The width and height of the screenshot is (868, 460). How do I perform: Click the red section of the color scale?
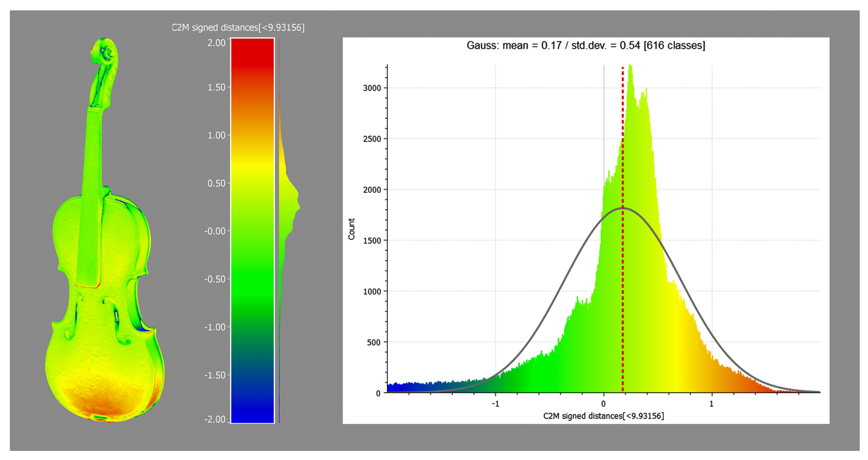(252, 52)
